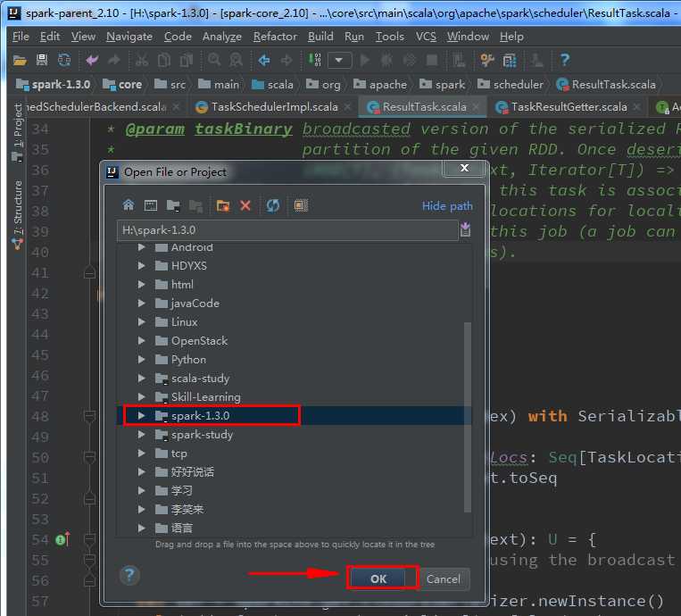The image size is (681, 616).
Task: Open Project Structure icon in toolbar
Action: 510,61
